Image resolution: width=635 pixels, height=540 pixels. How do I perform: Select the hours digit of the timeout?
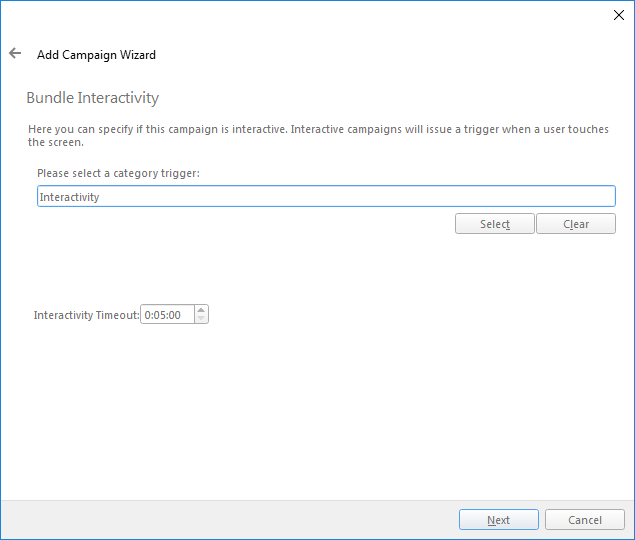pos(147,315)
